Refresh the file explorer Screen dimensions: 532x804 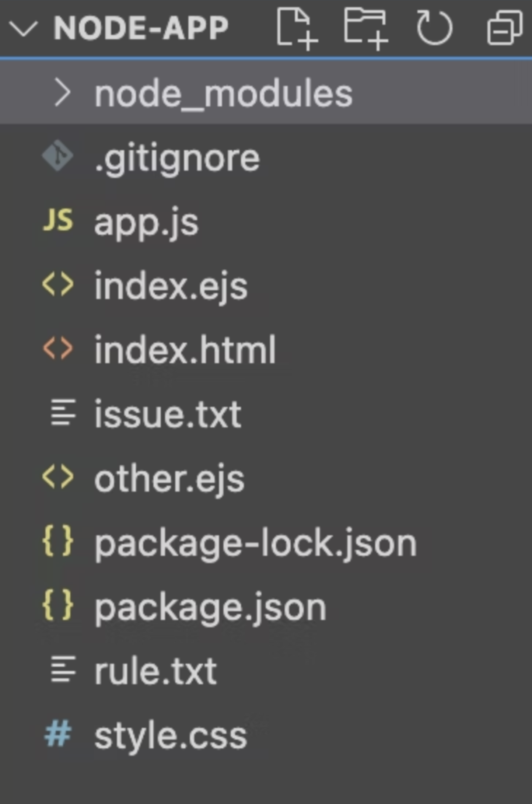[x=434, y=28]
